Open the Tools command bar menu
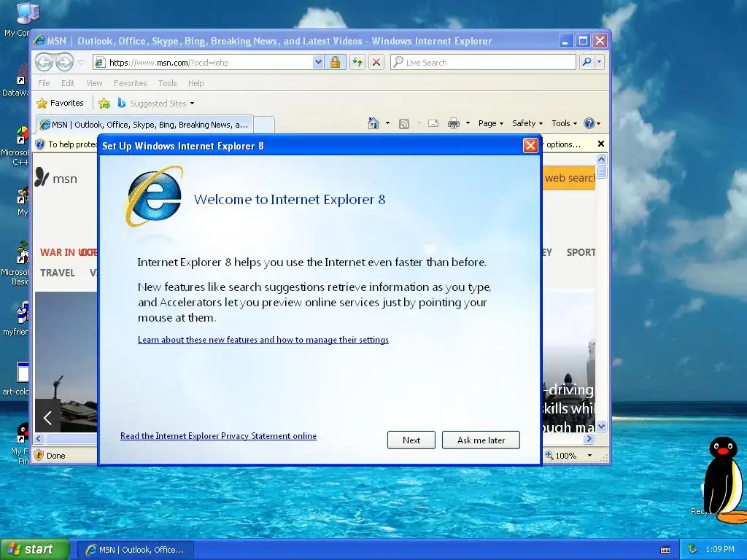This screenshot has width=747, height=560. [x=564, y=123]
